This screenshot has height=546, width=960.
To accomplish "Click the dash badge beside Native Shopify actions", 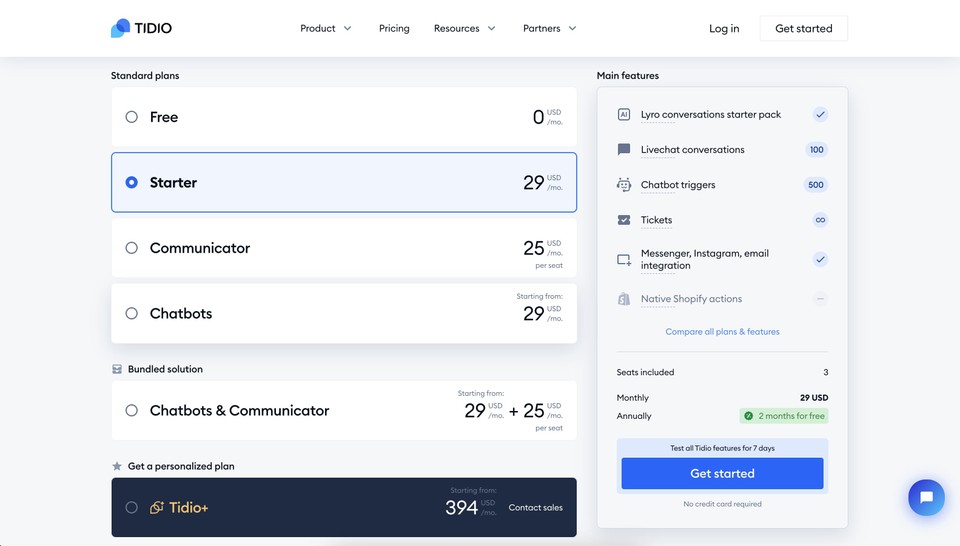I will [x=820, y=299].
